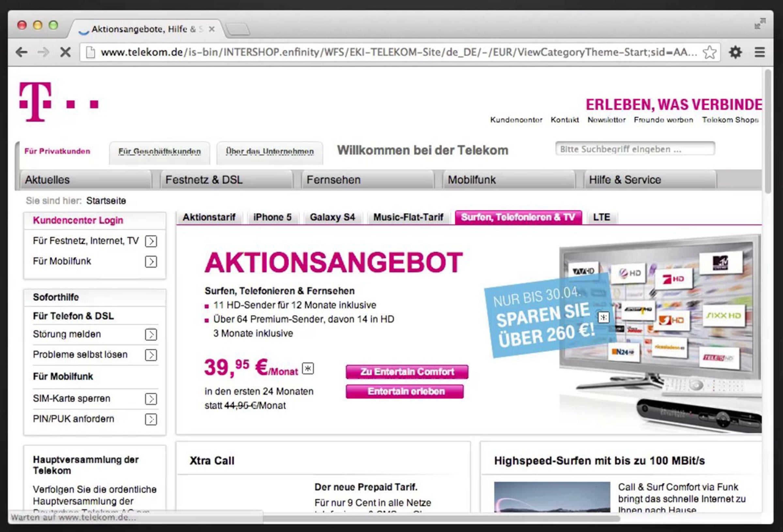Viewport: 783px width, 532px height.
Task: Open the Chrome hamburger menu
Action: (x=760, y=52)
